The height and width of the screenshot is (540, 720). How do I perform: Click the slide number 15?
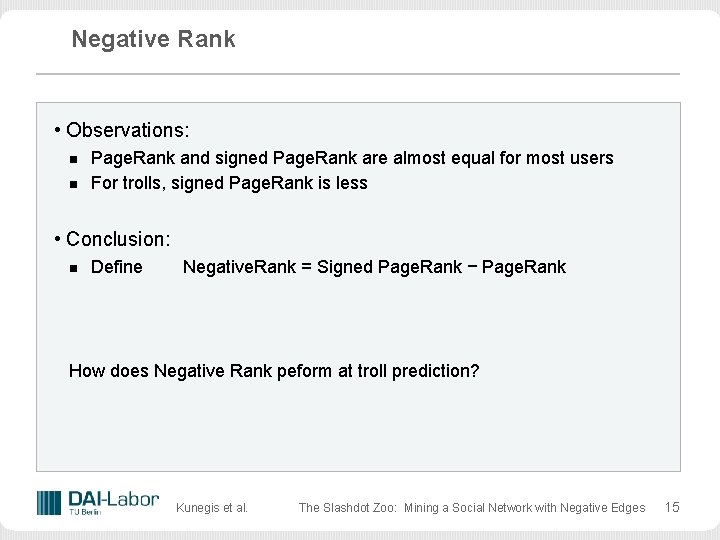click(x=672, y=507)
